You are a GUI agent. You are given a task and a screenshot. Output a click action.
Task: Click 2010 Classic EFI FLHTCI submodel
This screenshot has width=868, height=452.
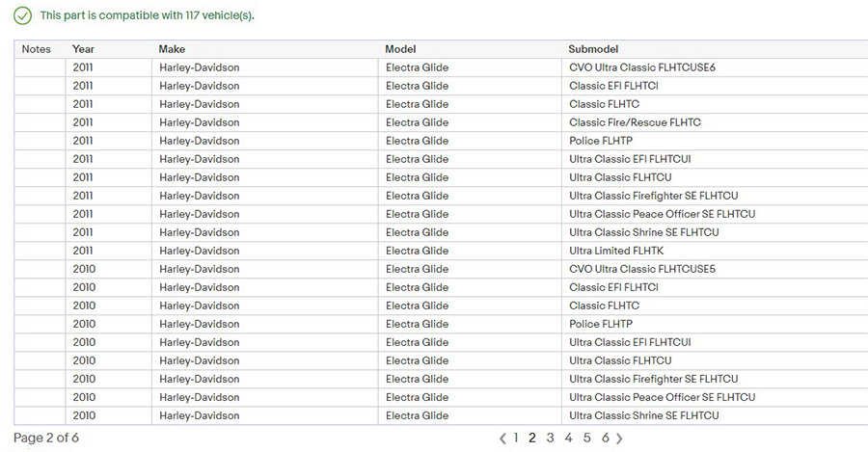613,287
